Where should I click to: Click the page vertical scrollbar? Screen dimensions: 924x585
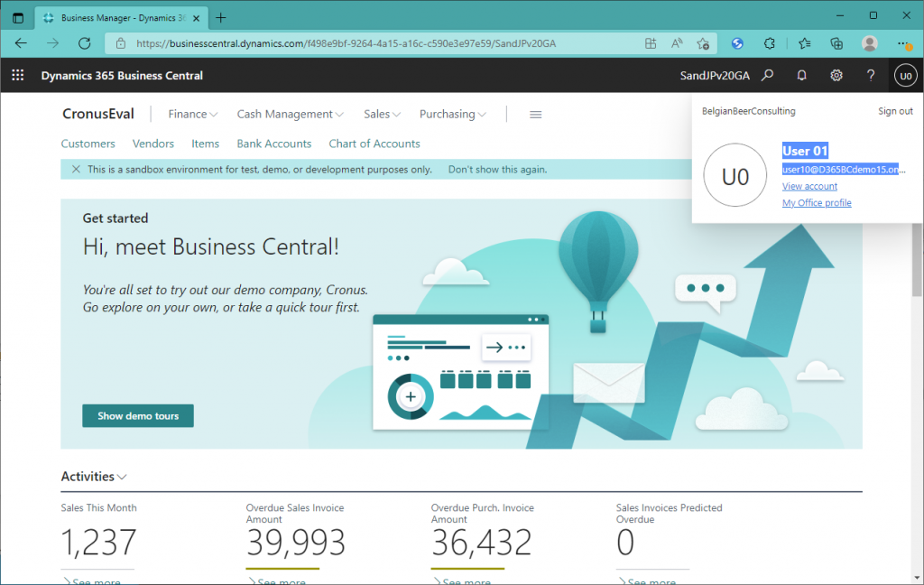click(x=917, y=259)
